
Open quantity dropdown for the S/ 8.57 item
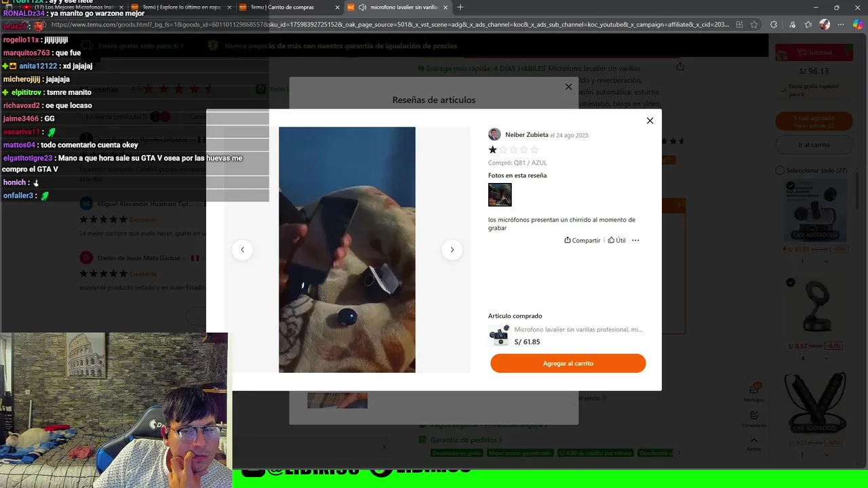pos(814,358)
